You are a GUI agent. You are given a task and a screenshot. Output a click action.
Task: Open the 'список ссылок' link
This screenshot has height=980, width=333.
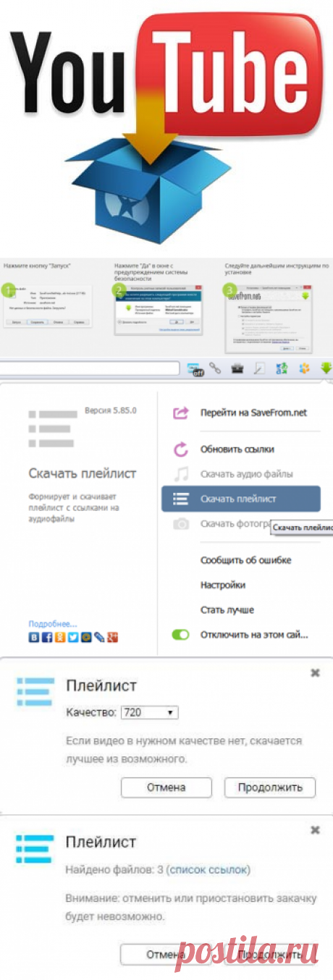tap(209, 869)
